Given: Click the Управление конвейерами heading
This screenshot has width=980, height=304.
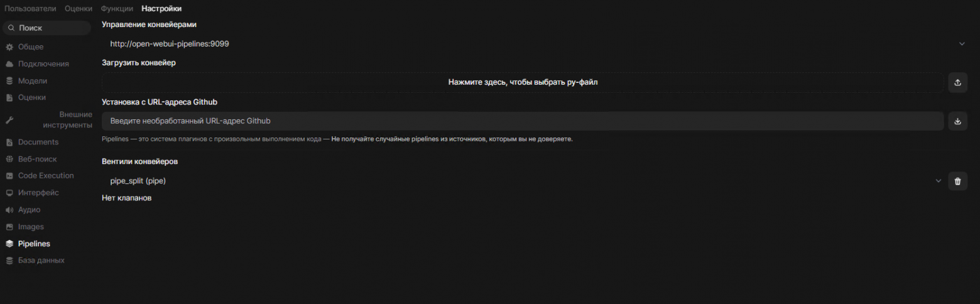Looking at the screenshot, I should (149, 24).
